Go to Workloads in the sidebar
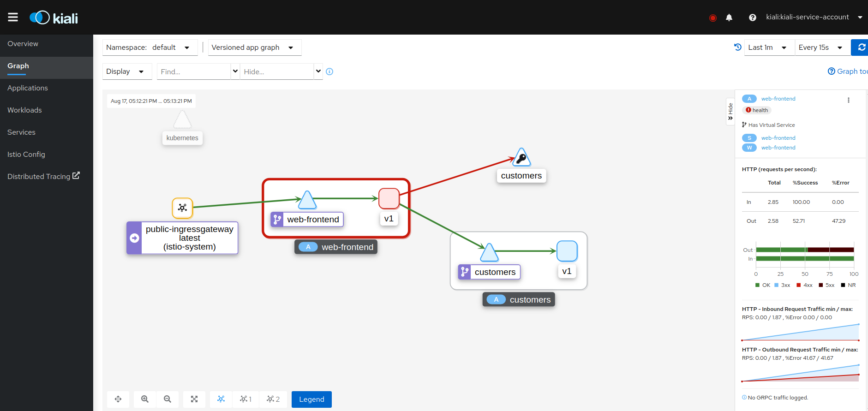The height and width of the screenshot is (411, 868). point(24,110)
